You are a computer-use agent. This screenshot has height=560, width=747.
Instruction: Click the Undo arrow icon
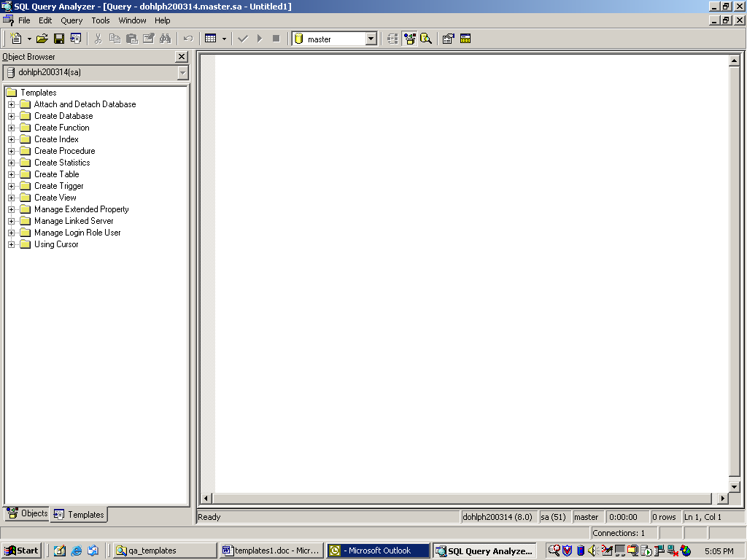pyautogui.click(x=188, y=39)
